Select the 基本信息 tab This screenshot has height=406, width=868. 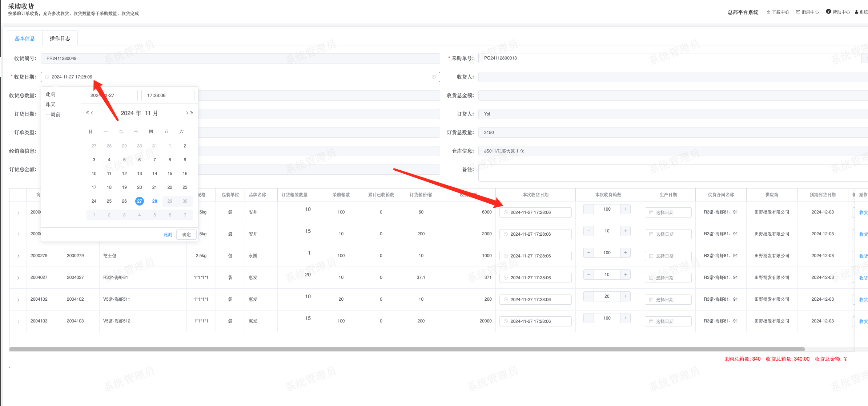(25, 38)
